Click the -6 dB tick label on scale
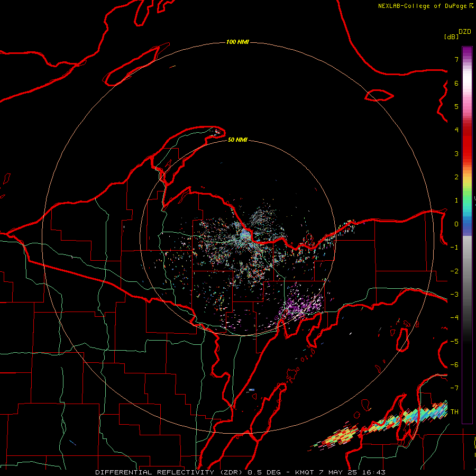This screenshot has height=476, width=476. pyautogui.click(x=454, y=365)
